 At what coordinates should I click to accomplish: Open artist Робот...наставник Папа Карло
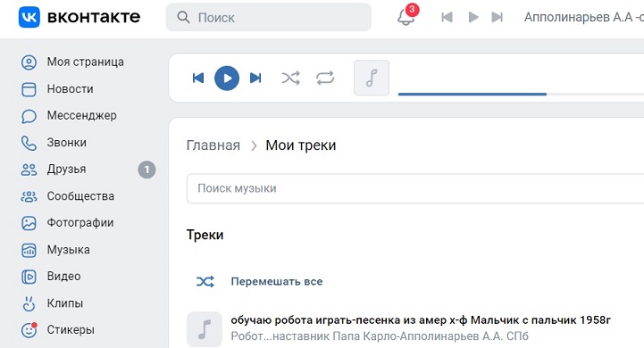[380, 336]
